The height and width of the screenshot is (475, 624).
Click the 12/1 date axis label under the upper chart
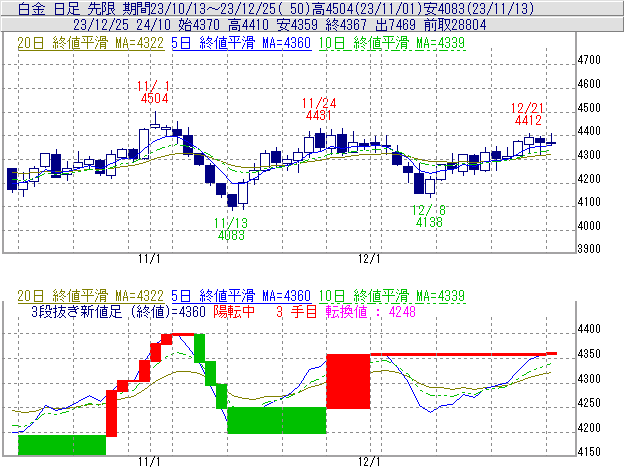click(x=369, y=259)
